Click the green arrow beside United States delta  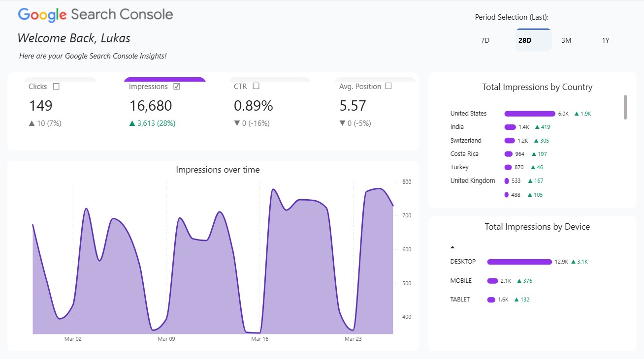coord(577,113)
